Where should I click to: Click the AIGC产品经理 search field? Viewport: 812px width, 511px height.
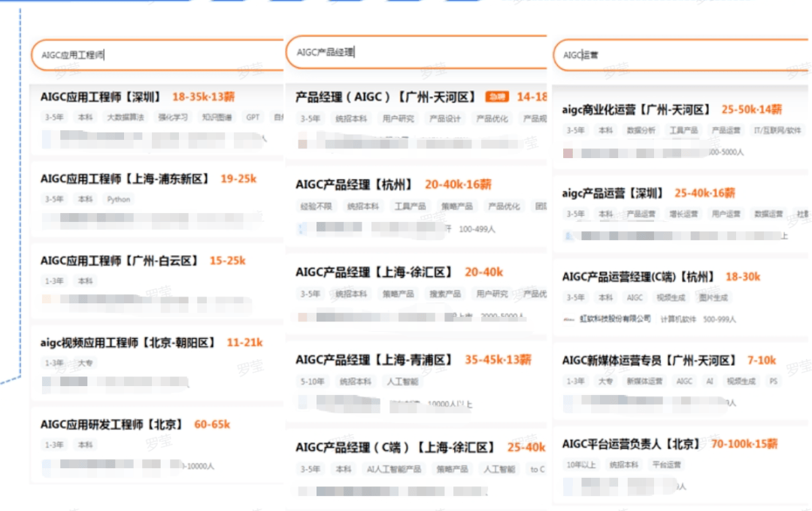pyautogui.click(x=414, y=53)
